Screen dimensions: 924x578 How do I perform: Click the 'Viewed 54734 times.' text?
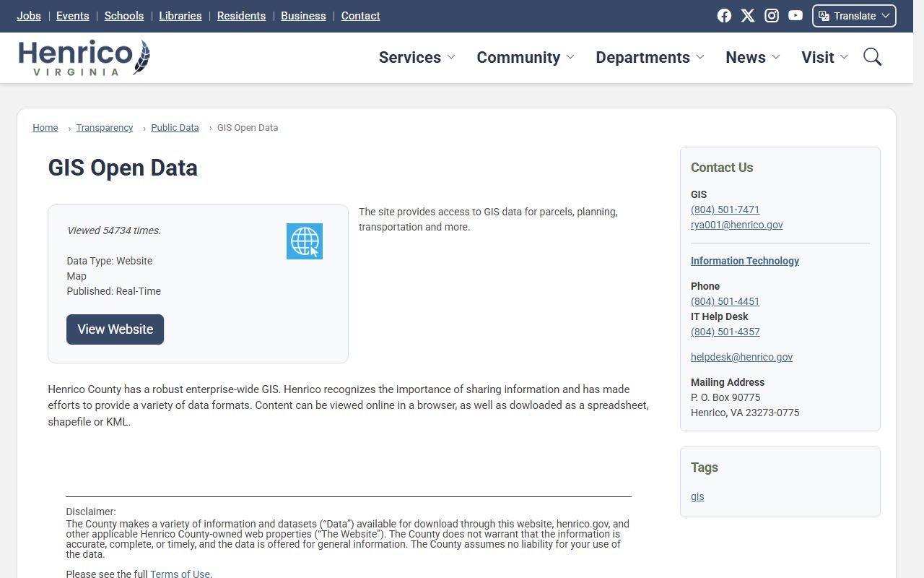point(113,230)
